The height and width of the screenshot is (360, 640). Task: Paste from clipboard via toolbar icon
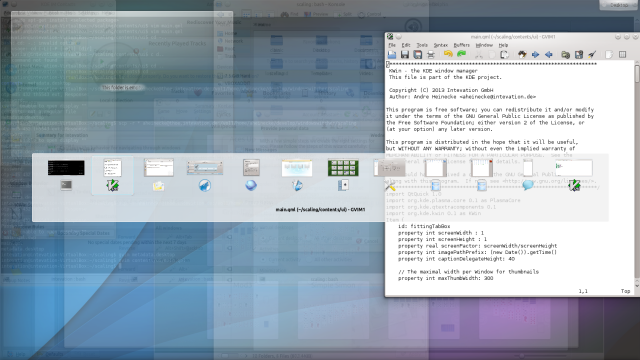pos(504,54)
